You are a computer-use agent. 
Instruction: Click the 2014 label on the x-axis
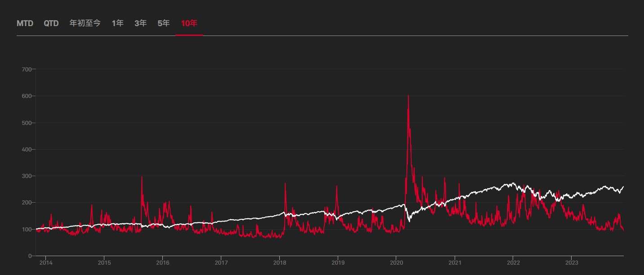tap(46, 263)
